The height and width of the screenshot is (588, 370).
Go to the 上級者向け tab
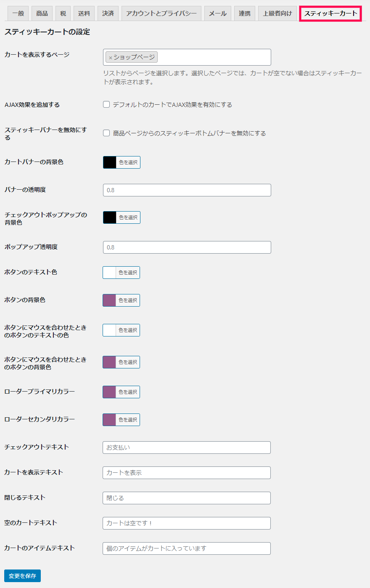277,13
